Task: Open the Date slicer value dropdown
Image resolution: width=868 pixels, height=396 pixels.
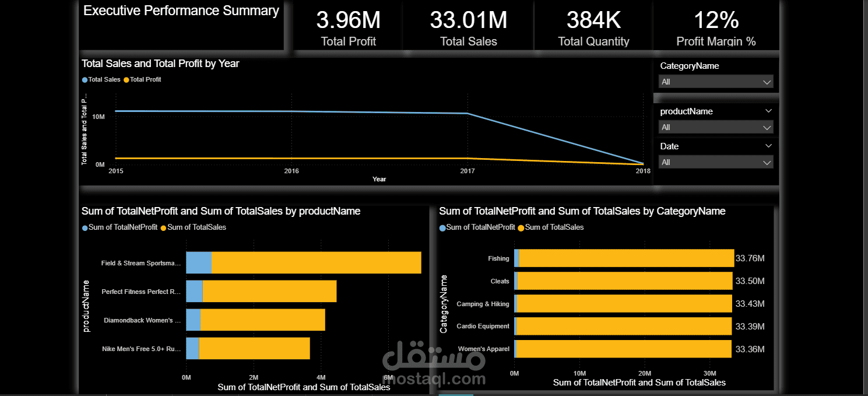Action: [767, 162]
